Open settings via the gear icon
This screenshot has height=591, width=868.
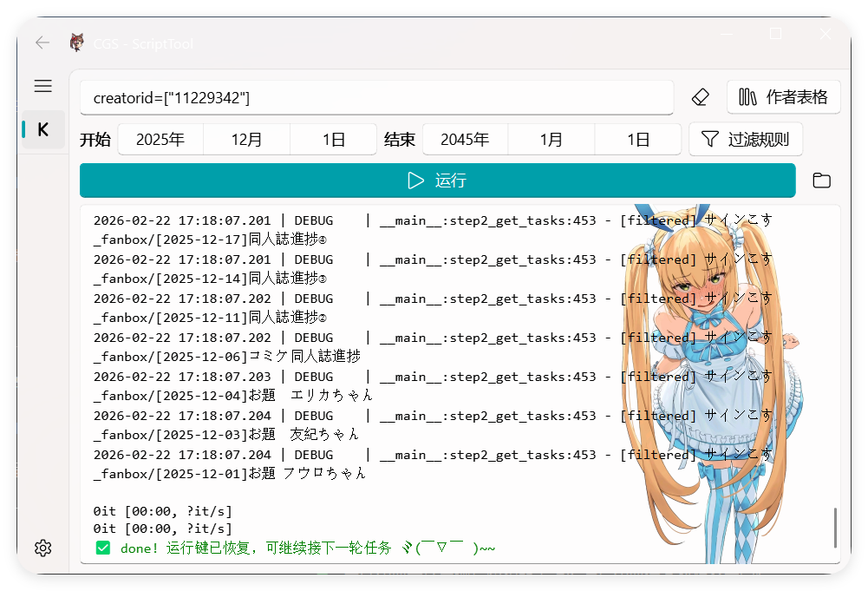click(42, 548)
